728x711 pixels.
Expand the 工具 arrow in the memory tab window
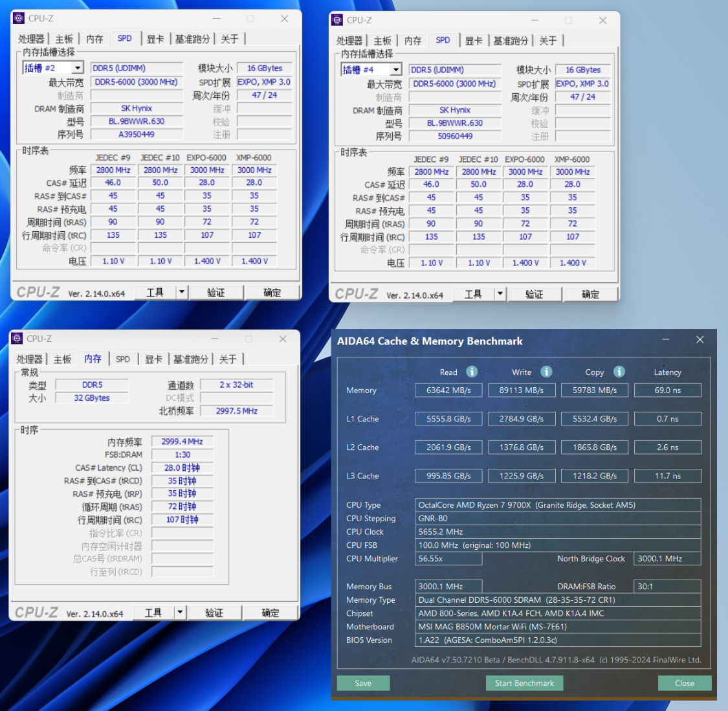pos(180,613)
